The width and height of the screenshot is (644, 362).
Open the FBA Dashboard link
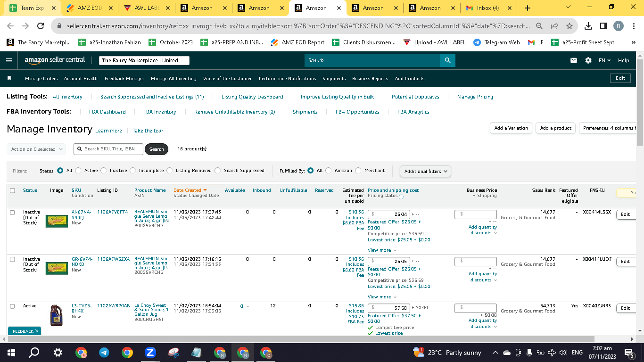[x=107, y=112]
